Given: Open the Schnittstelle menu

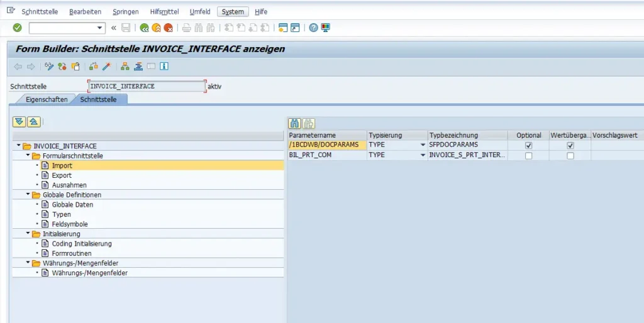Looking at the screenshot, I should tap(40, 11).
